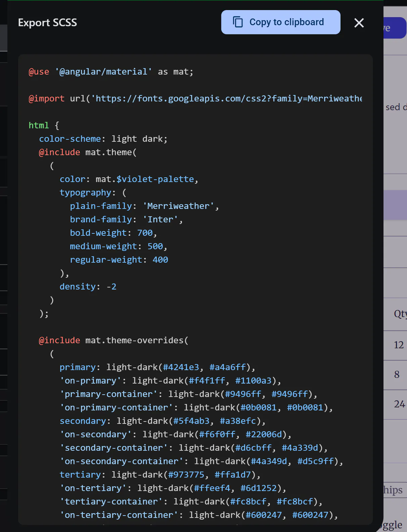The height and width of the screenshot is (532, 407).
Task: Click the plain-family 'Merriweather' line
Action: coord(144,206)
